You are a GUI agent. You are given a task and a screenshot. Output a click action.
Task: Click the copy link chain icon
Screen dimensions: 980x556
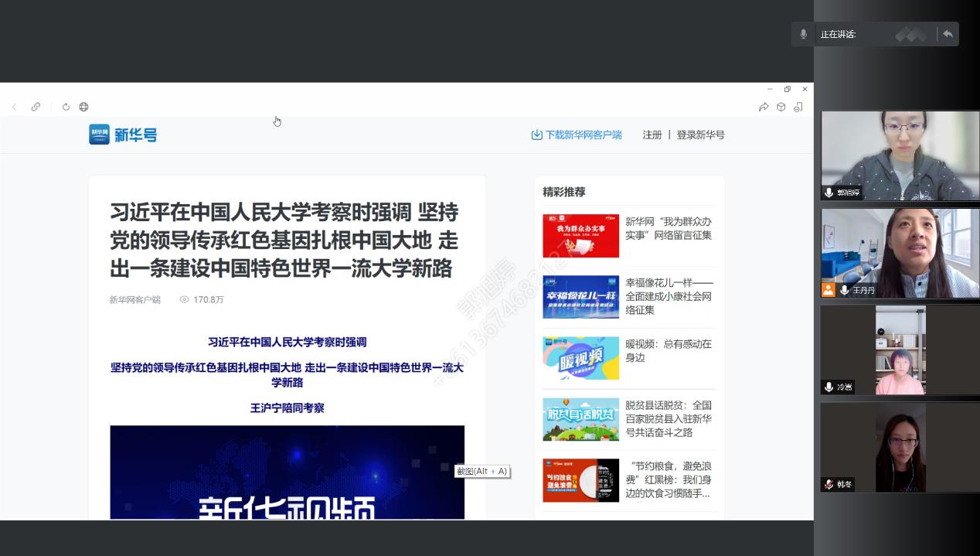click(x=36, y=107)
